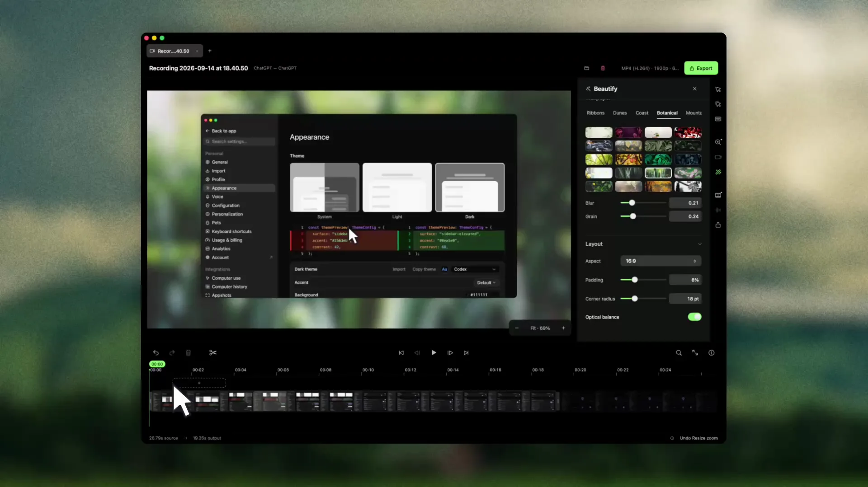Click the 00:20 mark on the timeline ruler

click(580, 370)
